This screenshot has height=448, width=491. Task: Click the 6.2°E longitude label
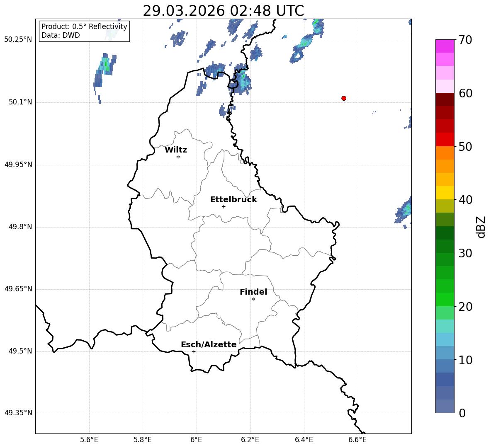coord(250,440)
